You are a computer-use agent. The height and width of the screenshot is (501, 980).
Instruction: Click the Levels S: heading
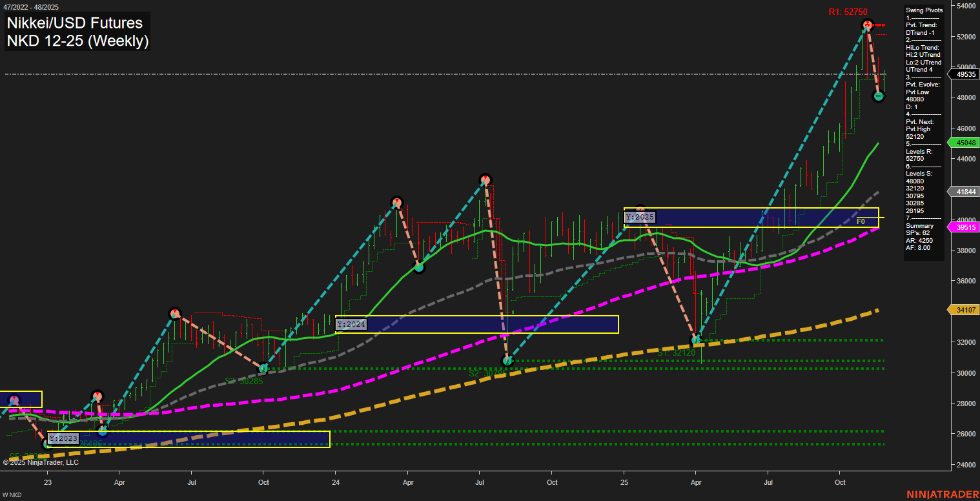(921, 173)
